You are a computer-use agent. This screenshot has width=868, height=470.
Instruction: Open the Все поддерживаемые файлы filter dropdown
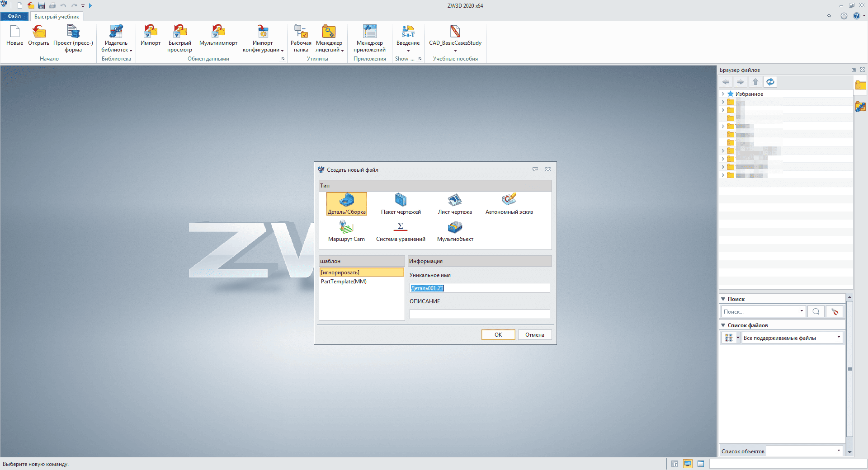pos(839,337)
